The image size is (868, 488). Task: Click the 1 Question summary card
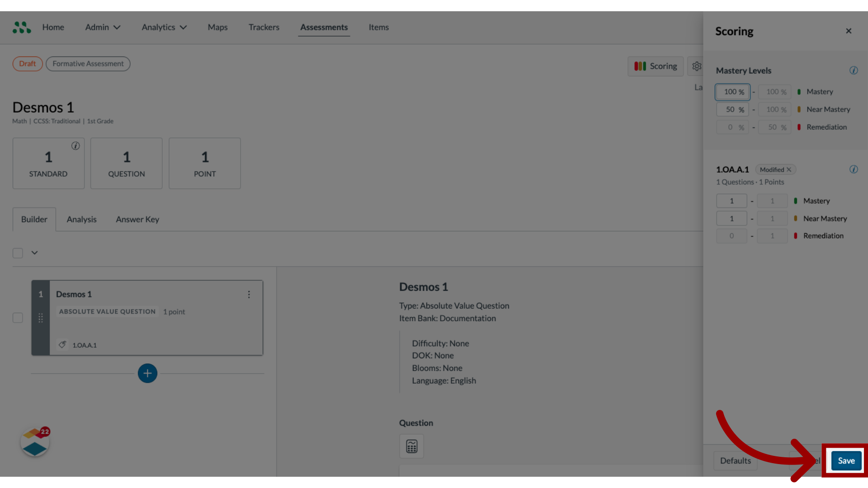click(127, 163)
